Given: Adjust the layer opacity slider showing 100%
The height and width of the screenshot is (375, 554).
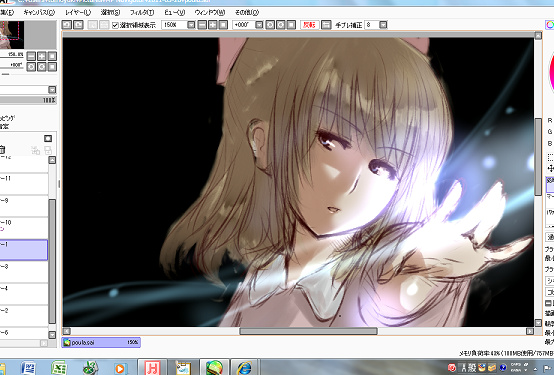Looking at the screenshot, I should 28,100.
